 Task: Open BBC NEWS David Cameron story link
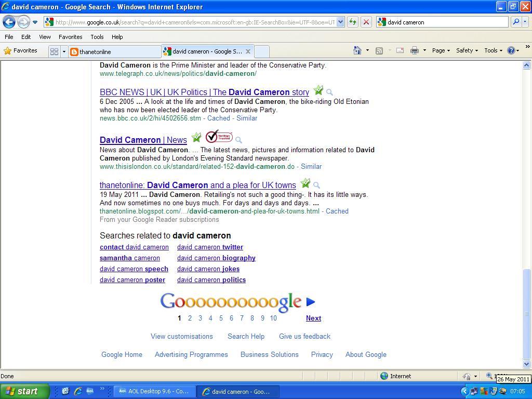point(204,92)
